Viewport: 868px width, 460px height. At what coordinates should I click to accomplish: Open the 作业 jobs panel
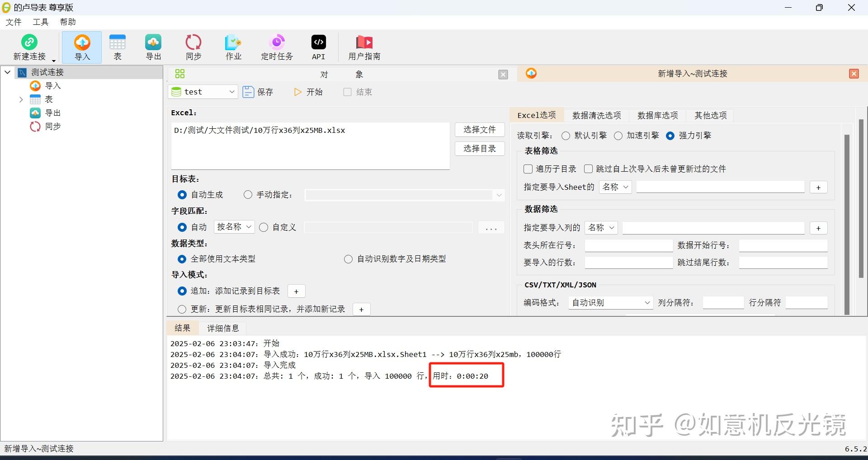pyautogui.click(x=233, y=47)
